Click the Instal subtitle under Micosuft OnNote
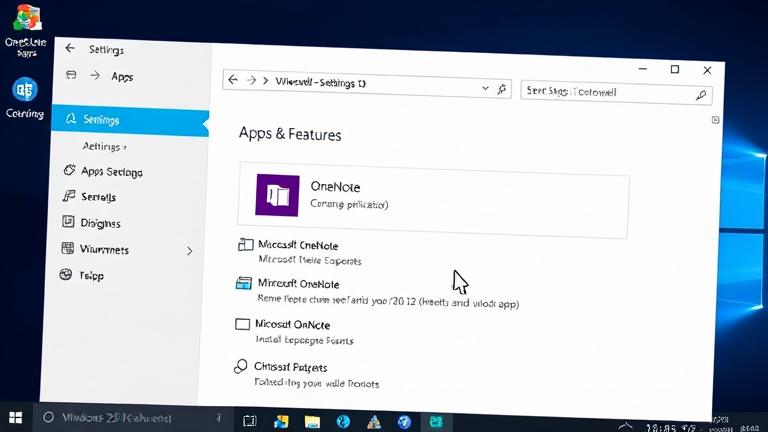Screen dimensions: 768x432 pos(304,339)
